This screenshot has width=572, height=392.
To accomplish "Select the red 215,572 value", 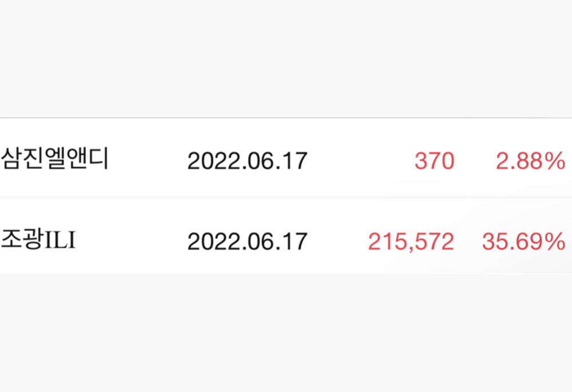I will tap(411, 242).
